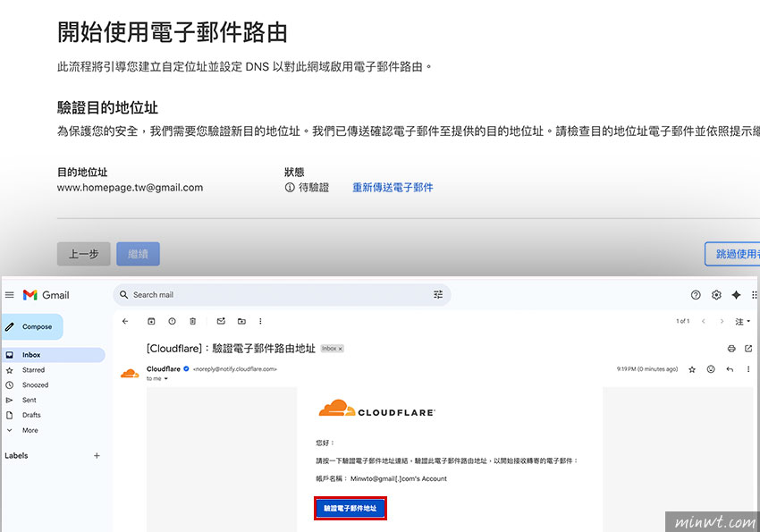Screen dimensions: 760x532
Task: Delete email with trash icon
Action: coord(192,321)
